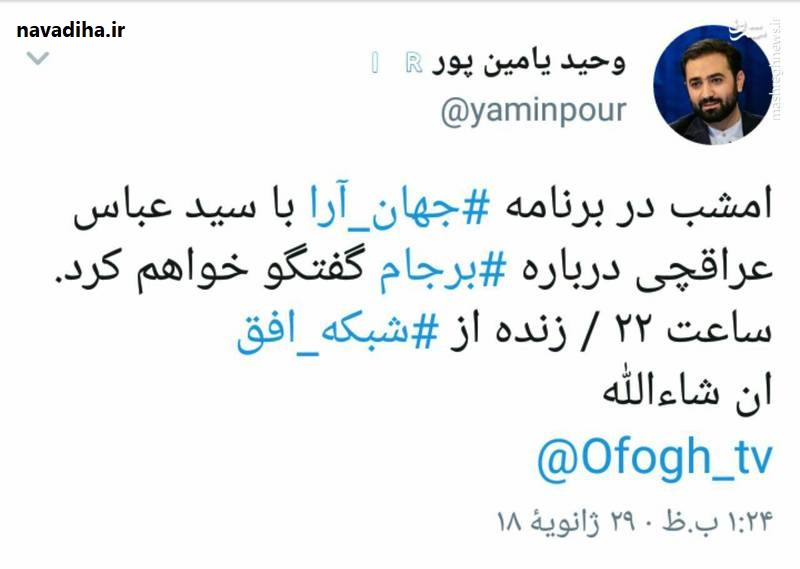Click the ۱:۲۴ ب.ظ tweet time
The height and width of the screenshot is (569, 800).
point(718,522)
